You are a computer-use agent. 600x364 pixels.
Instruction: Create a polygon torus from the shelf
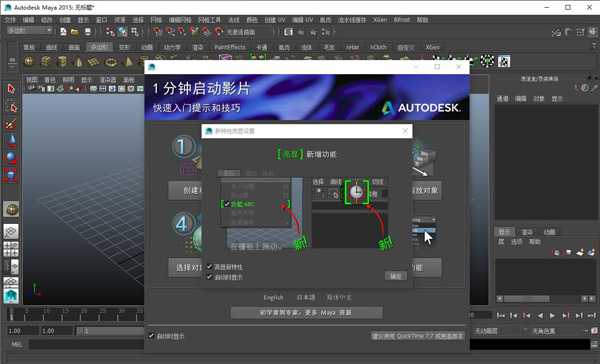[x=111, y=61]
